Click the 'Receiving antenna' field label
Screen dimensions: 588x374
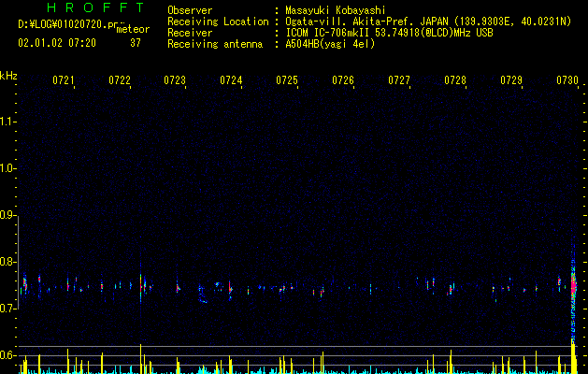tap(215, 44)
